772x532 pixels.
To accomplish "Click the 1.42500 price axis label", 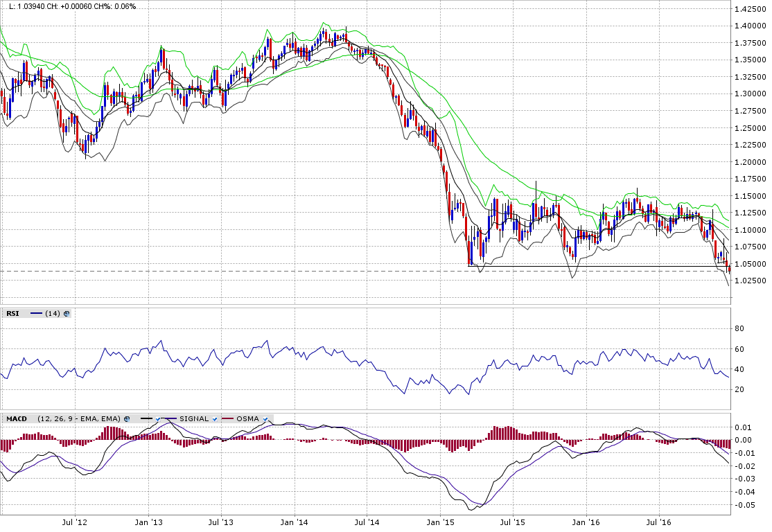I will click(x=750, y=9).
